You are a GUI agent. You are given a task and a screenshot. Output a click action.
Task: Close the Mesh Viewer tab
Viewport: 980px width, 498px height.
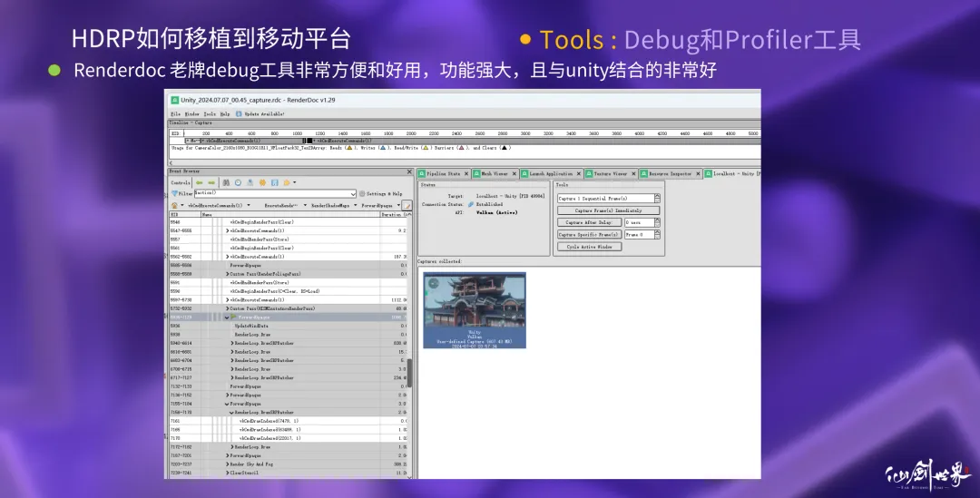pyautogui.click(x=514, y=173)
